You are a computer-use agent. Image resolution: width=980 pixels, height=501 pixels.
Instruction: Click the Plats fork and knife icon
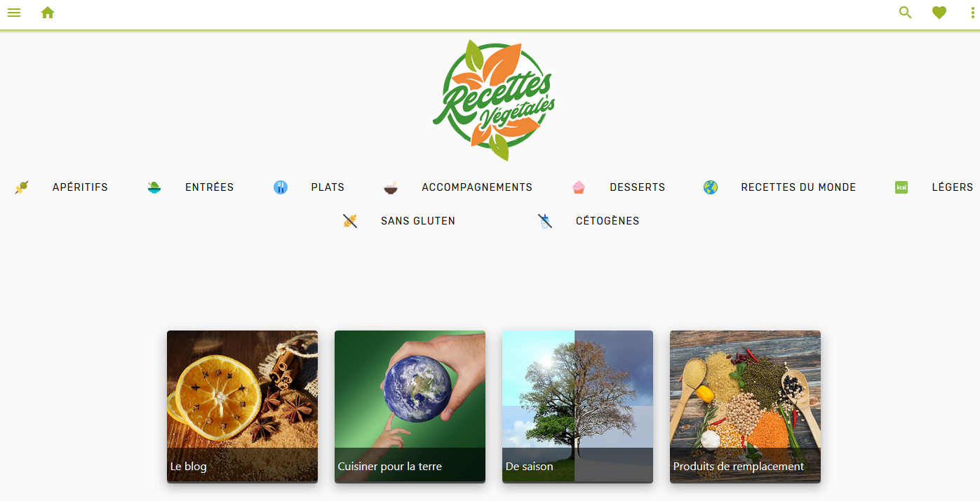[281, 187]
